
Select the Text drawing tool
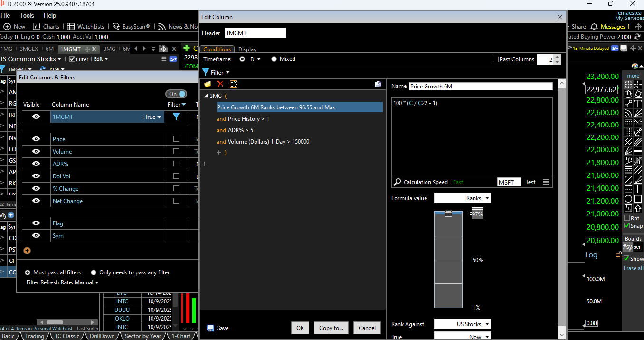tap(638, 103)
